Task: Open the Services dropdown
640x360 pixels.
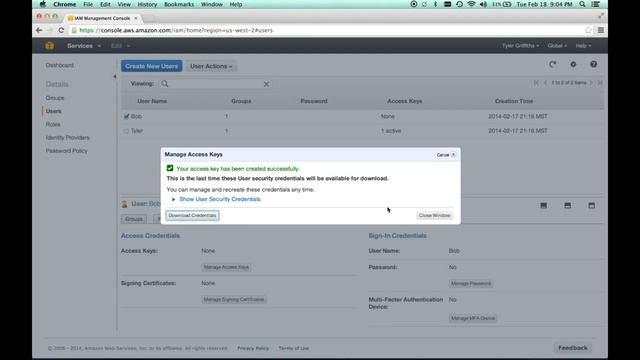Action: click(x=84, y=46)
